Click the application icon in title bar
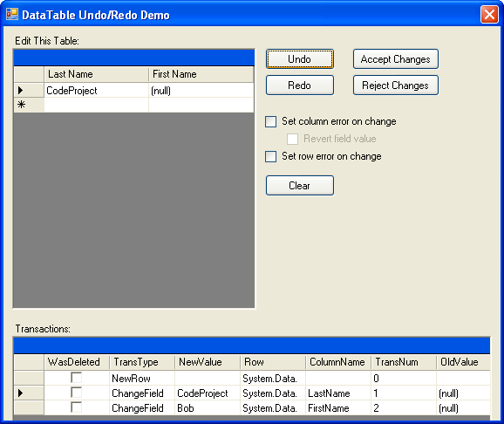Screen dimensions: 504x424 (x=12, y=14)
